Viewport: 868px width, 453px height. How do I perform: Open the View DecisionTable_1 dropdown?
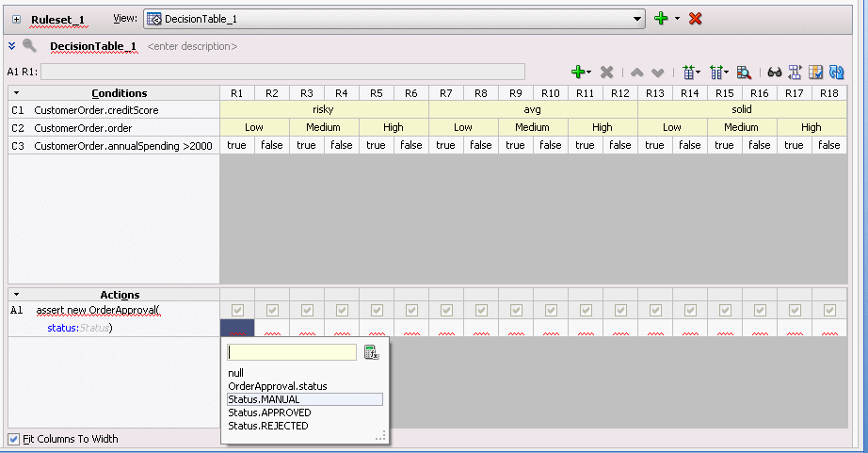tap(637, 19)
